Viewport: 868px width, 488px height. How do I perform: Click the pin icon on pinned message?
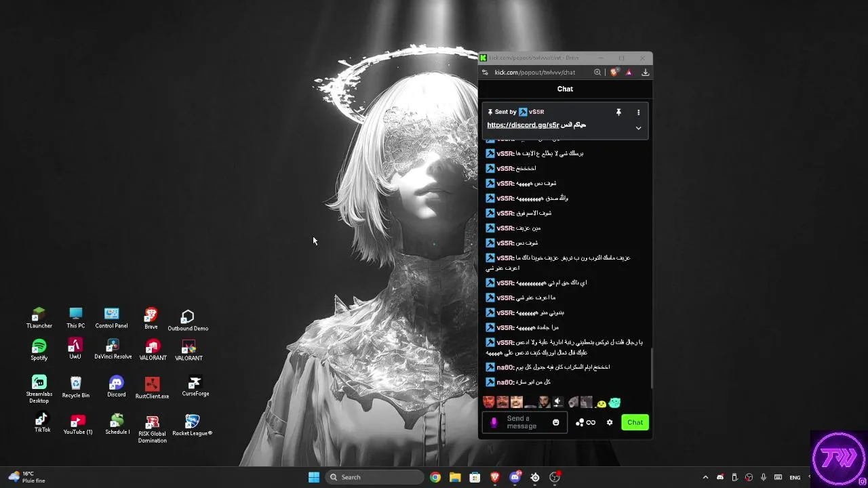coord(618,112)
